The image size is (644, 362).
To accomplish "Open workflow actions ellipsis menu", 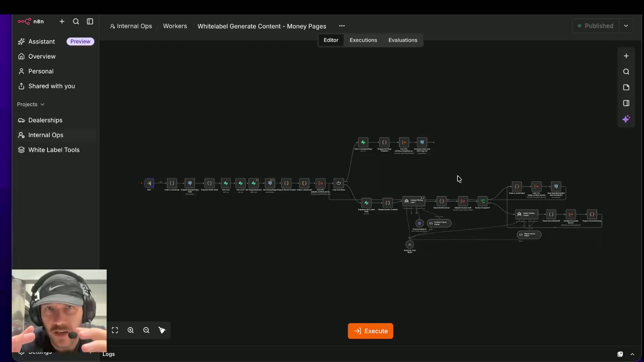I will 342,26.
